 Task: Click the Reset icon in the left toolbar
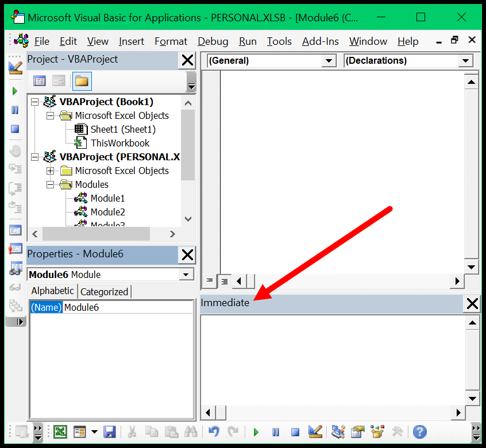click(14, 130)
